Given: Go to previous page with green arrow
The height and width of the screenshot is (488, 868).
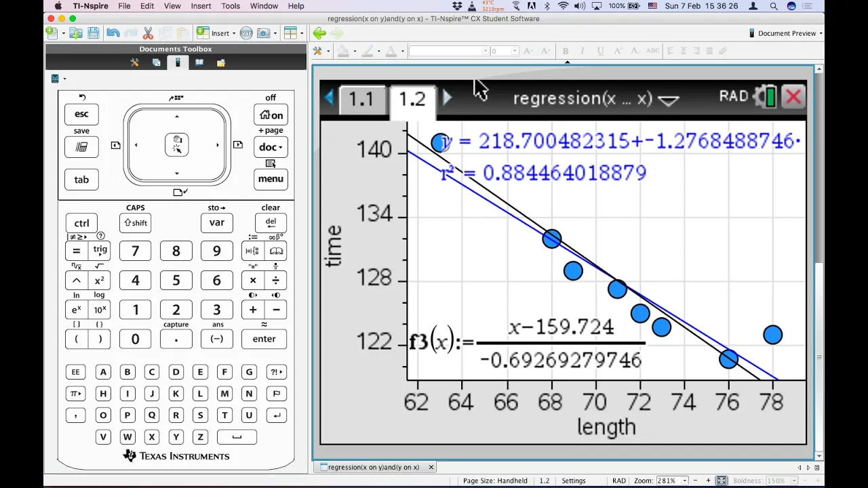Looking at the screenshot, I should point(319,33).
